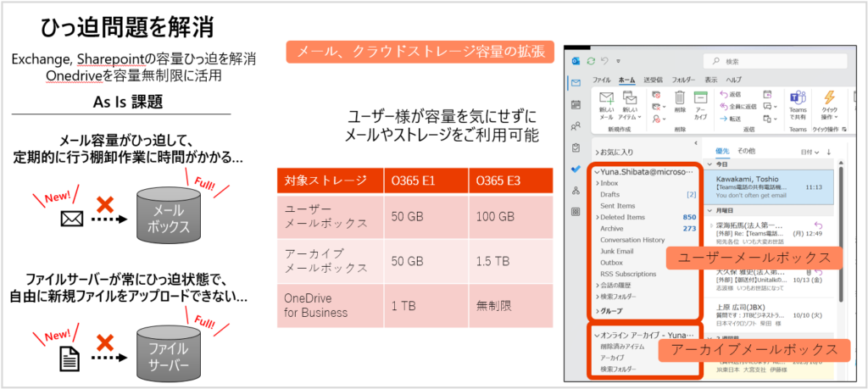Open the 日付 sort dropdown

(x=811, y=152)
